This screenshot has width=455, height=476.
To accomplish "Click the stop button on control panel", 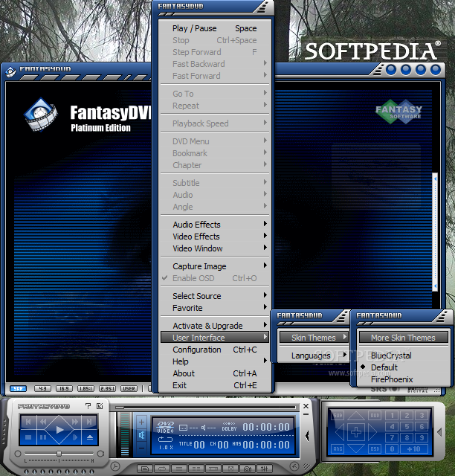I will coord(28,437).
